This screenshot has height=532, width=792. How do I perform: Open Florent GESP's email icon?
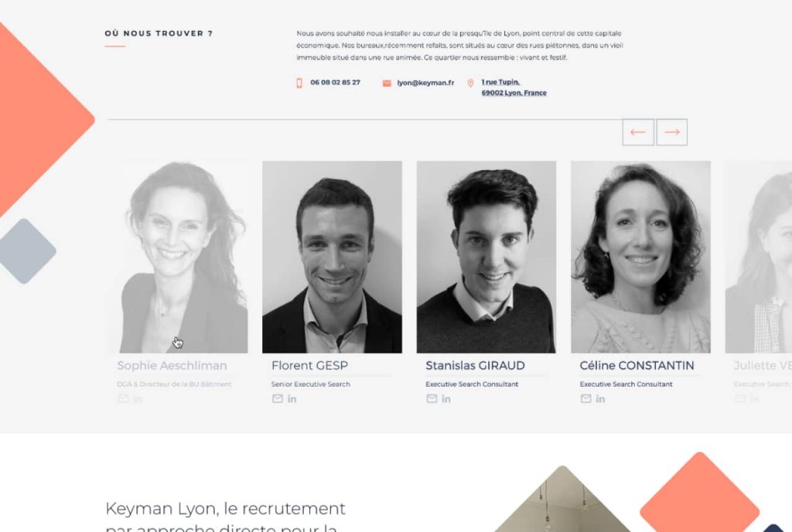pyautogui.click(x=278, y=399)
